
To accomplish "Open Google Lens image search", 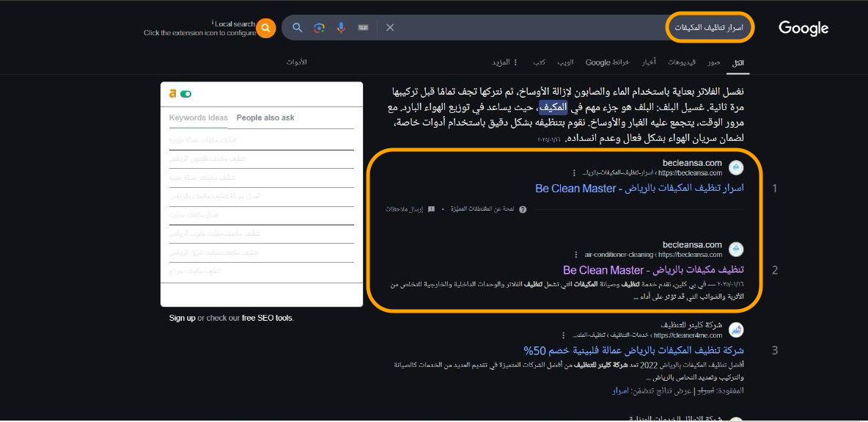I will (319, 28).
